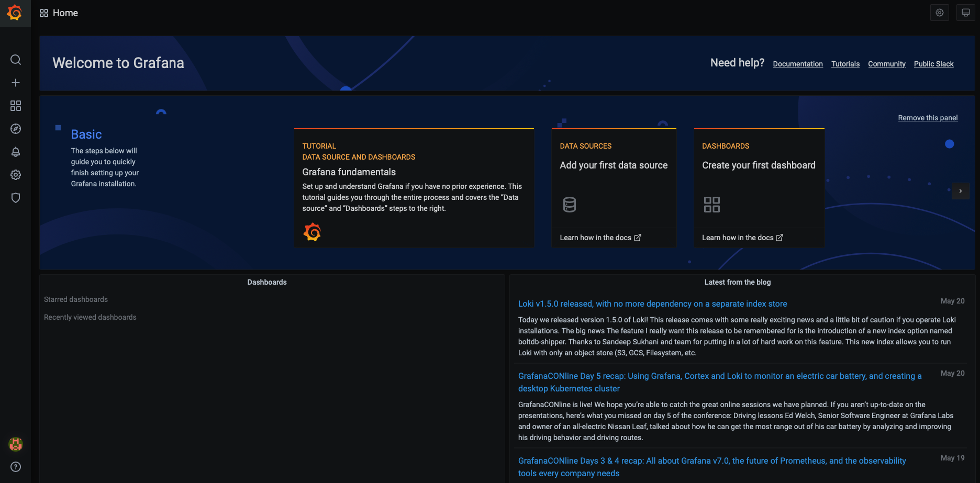Open the Explore compass icon
The height and width of the screenshot is (483, 980).
point(16,129)
